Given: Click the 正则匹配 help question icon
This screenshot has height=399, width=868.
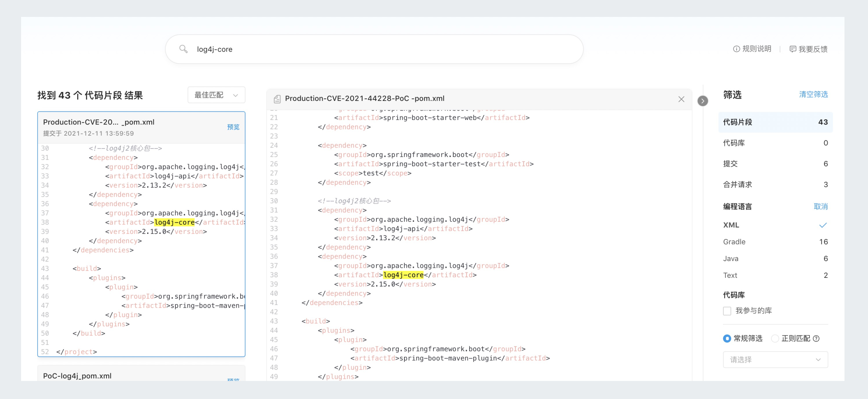Looking at the screenshot, I should [x=816, y=339].
